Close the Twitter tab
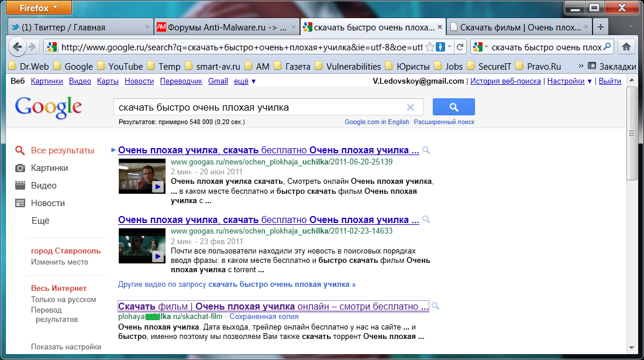 click(x=147, y=27)
